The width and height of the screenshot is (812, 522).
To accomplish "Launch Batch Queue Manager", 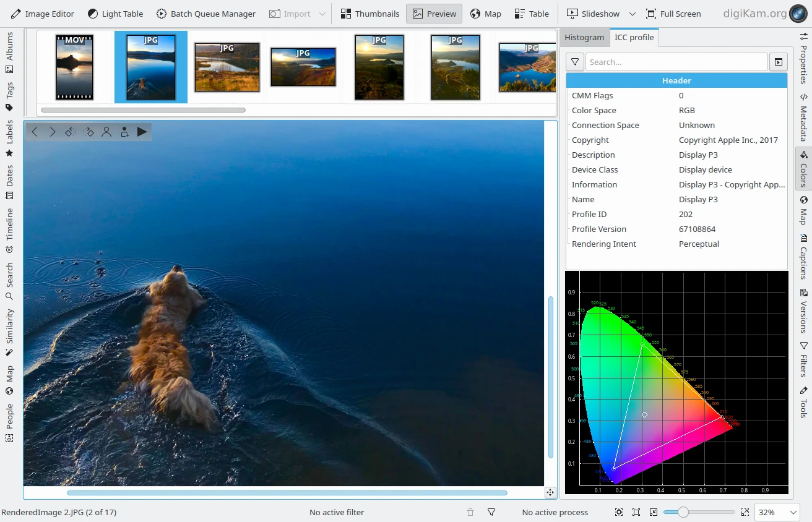I will (x=205, y=14).
